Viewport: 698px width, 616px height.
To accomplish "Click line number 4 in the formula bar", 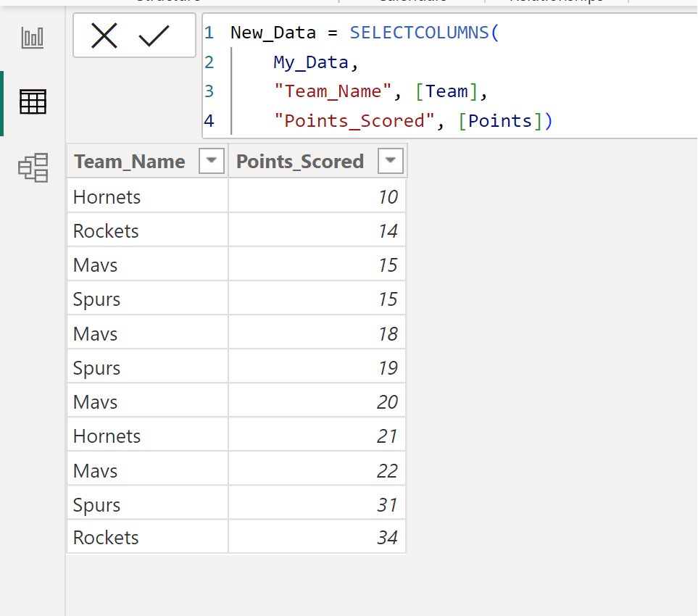I will point(209,120).
